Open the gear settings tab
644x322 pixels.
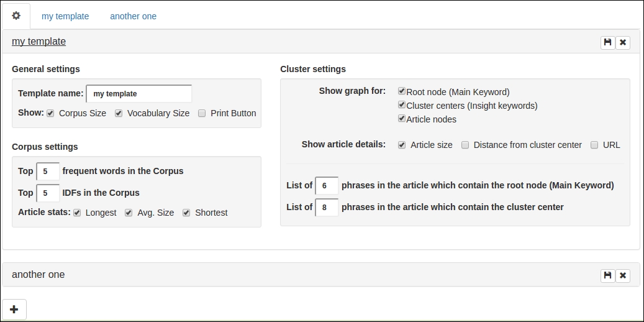(16, 16)
